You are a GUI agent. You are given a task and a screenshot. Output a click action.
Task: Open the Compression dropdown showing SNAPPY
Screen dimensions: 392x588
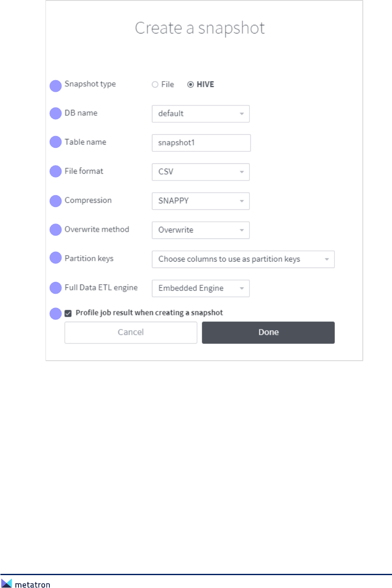[x=201, y=201]
